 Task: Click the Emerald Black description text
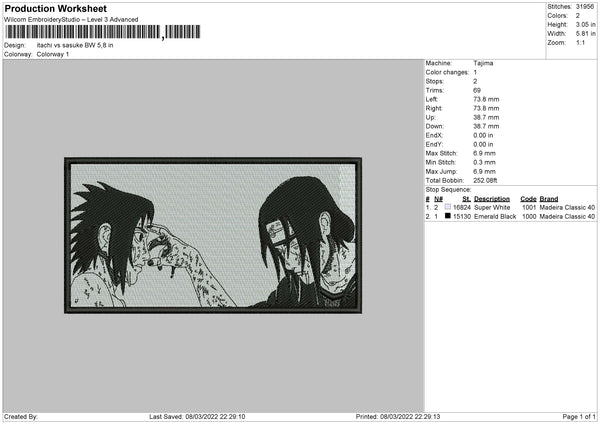click(x=495, y=217)
